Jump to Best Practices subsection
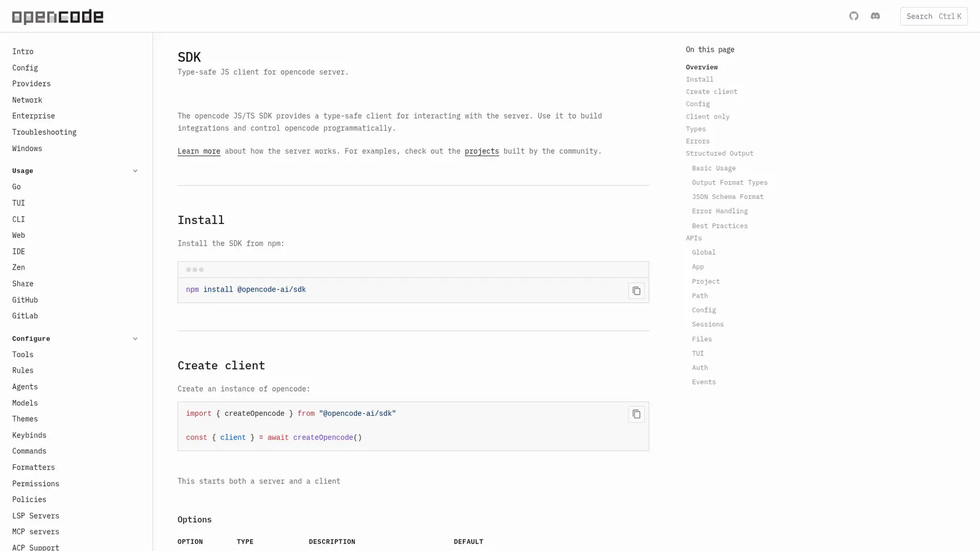This screenshot has height=551, width=980. coord(720,226)
